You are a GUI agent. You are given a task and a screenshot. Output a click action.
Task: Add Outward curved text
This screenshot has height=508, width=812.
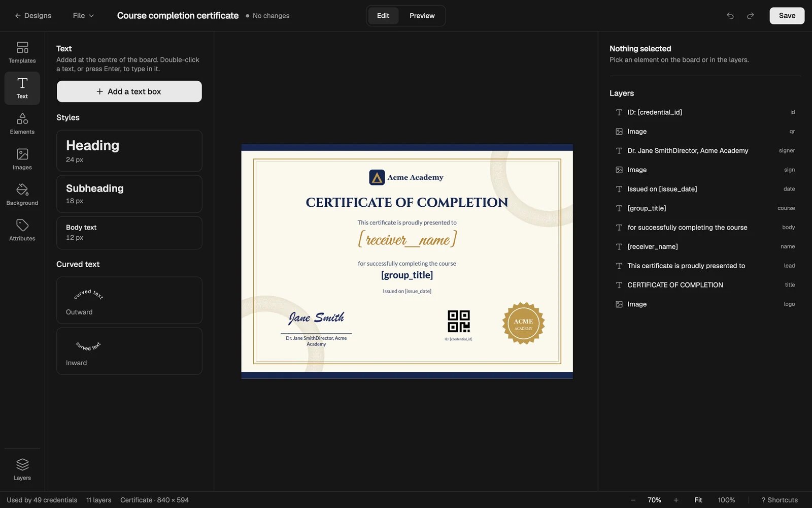129,300
